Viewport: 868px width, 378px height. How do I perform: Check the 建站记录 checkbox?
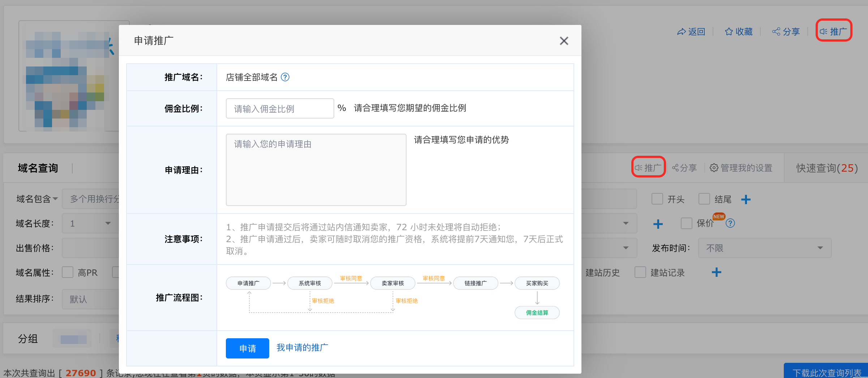click(x=640, y=272)
